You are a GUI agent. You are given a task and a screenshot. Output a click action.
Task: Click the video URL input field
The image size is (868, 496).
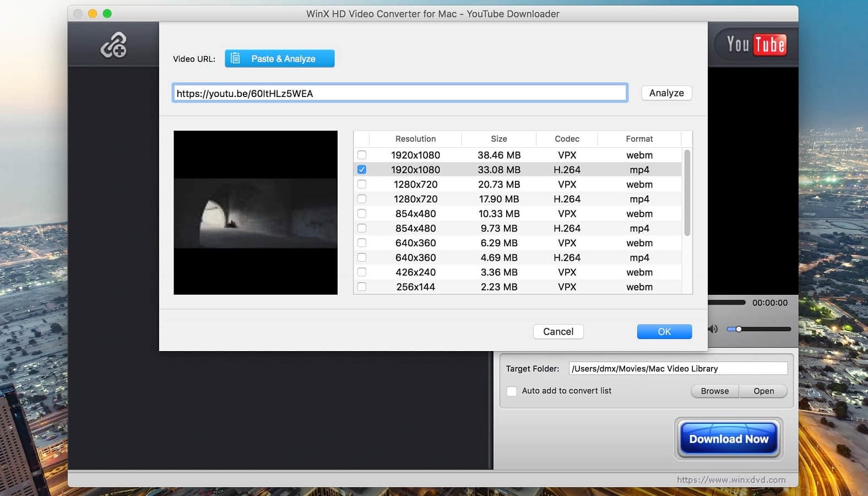tap(399, 93)
